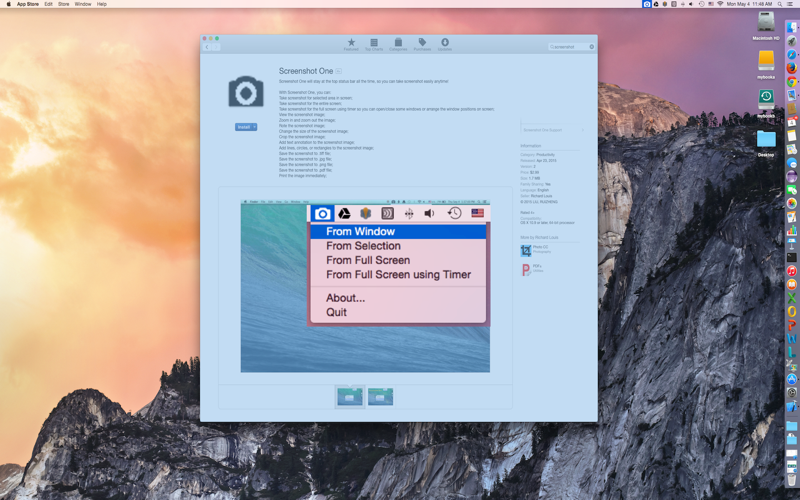Open the Trash in the Dock

(791, 479)
